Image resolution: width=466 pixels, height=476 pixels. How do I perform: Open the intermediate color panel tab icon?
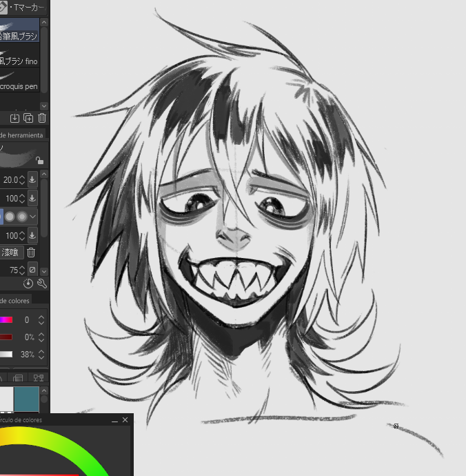click(x=18, y=378)
